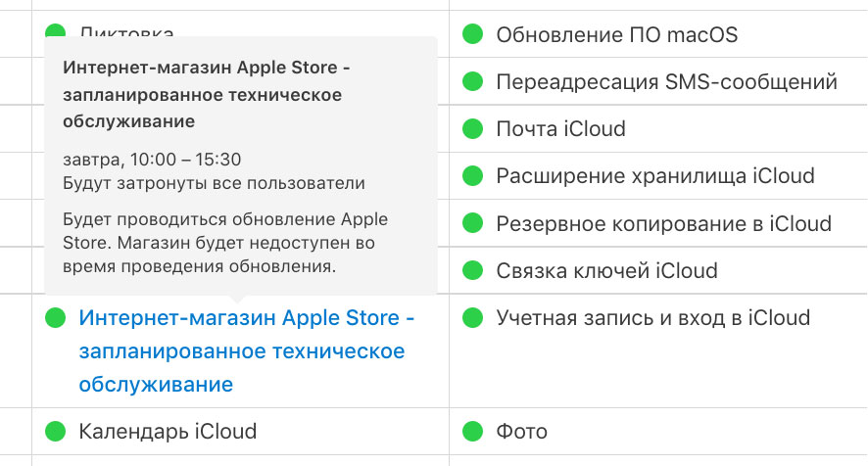Screen dimensions: 868x466
Task: Click dot beside Учетная запись и вход в iCloud
Action: [x=472, y=317]
